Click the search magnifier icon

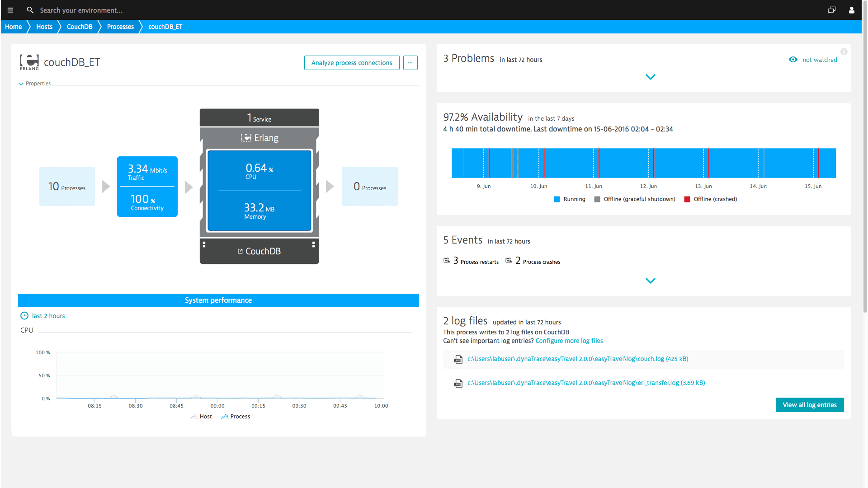[x=30, y=10]
